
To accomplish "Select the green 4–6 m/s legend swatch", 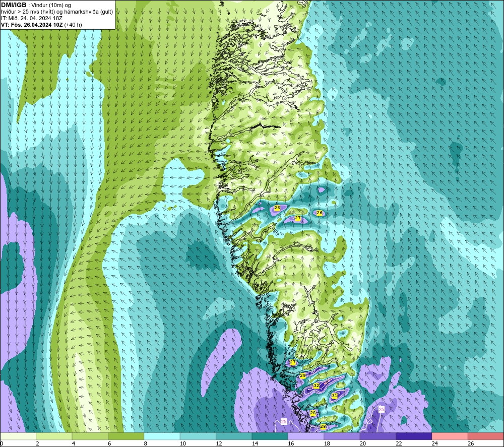I will point(90,436).
